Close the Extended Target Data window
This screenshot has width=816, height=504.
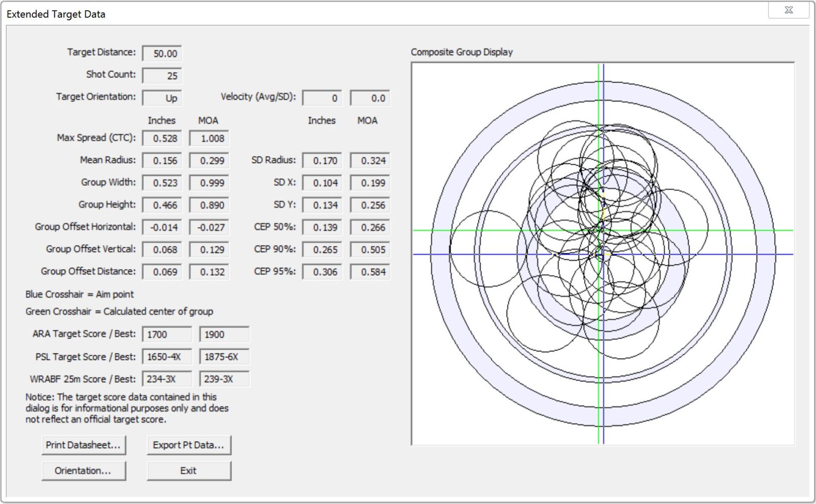click(x=788, y=10)
